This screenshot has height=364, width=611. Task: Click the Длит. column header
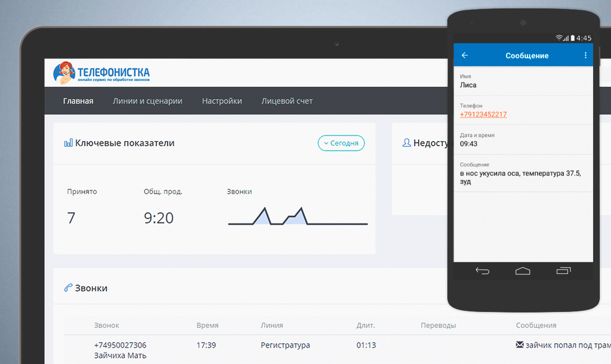coord(365,325)
